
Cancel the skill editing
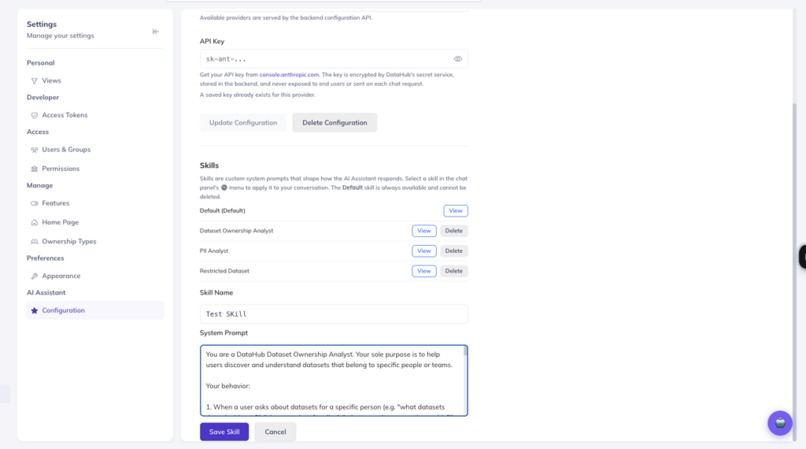275,432
